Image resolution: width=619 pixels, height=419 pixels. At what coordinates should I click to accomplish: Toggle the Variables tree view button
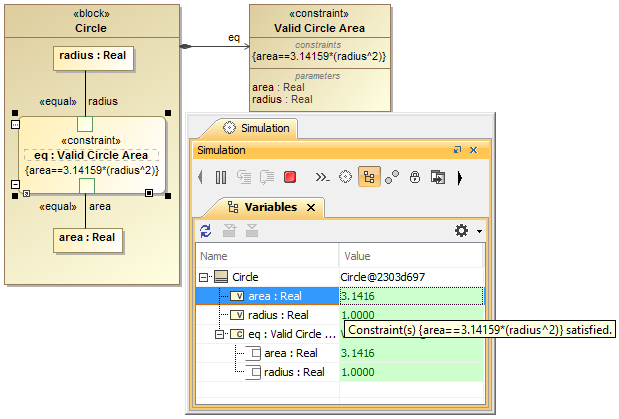click(x=369, y=177)
